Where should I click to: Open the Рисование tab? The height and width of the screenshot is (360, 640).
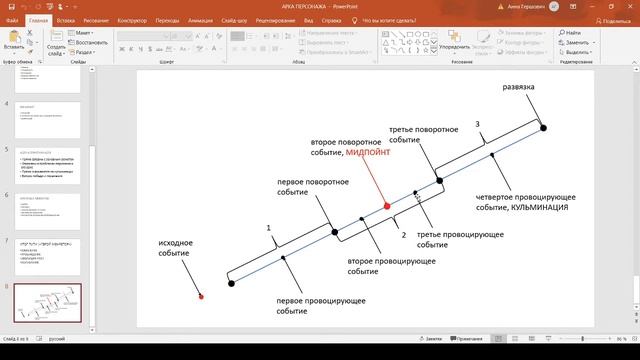coord(96,20)
